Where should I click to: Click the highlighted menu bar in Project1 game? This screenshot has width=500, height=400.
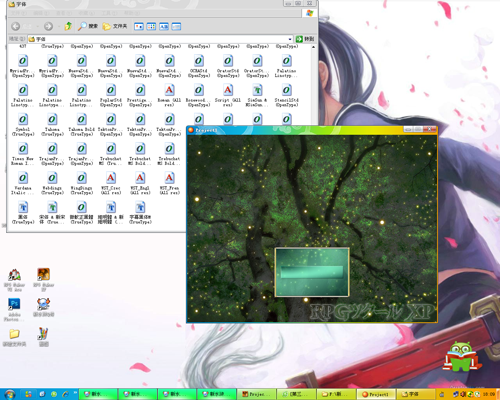(x=312, y=272)
